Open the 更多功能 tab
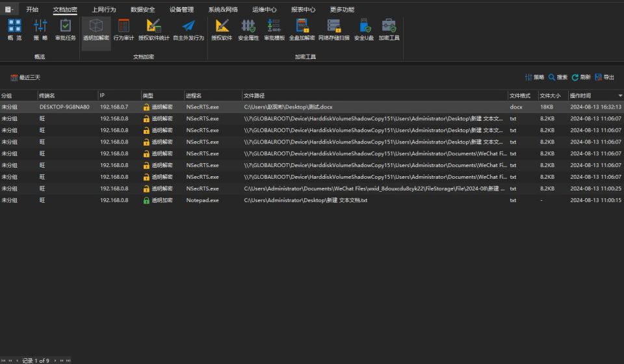624x364 pixels. click(342, 9)
